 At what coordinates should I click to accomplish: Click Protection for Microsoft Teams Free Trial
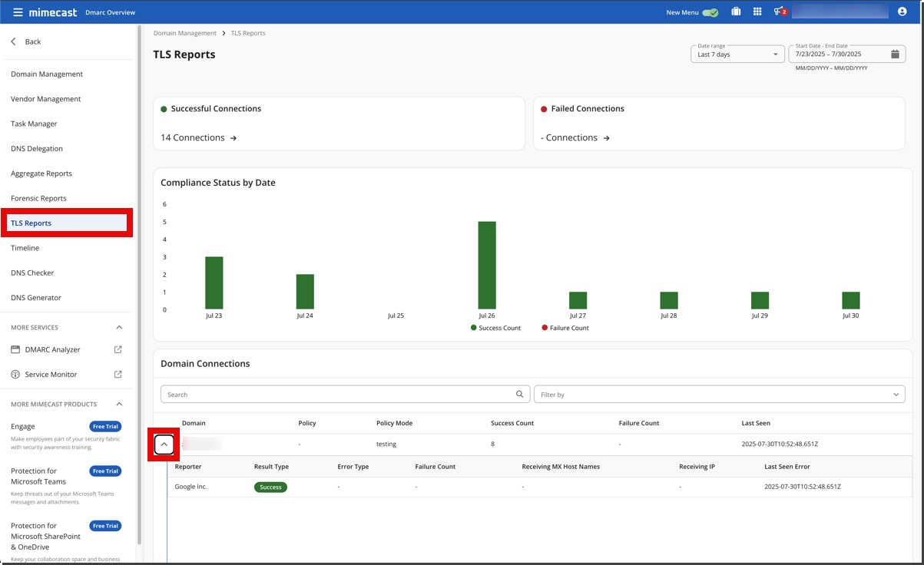(105, 471)
